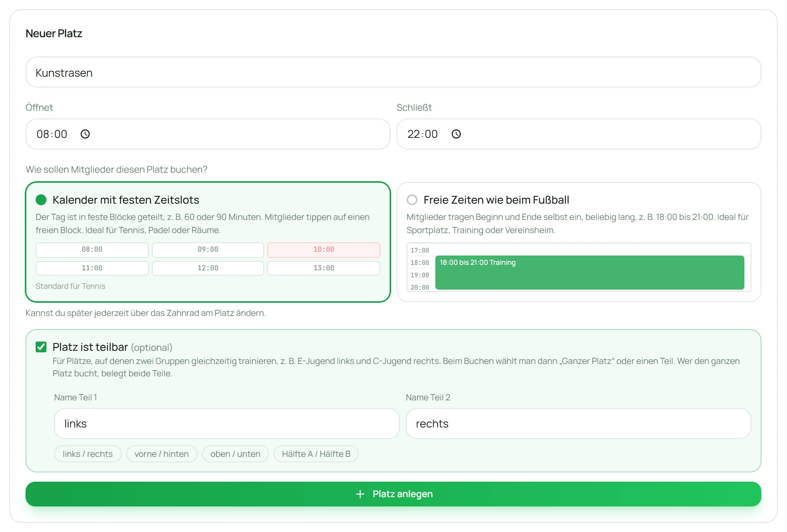The height and width of the screenshot is (532, 787).
Task: Click the red 10:00 booked slot
Action: pos(324,250)
